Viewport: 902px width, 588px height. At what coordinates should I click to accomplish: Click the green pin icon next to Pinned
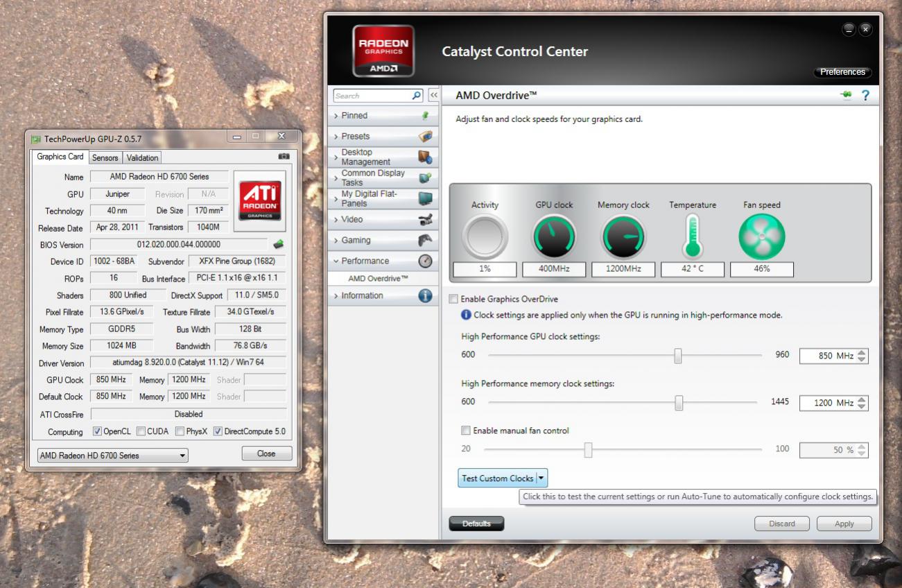tap(426, 116)
